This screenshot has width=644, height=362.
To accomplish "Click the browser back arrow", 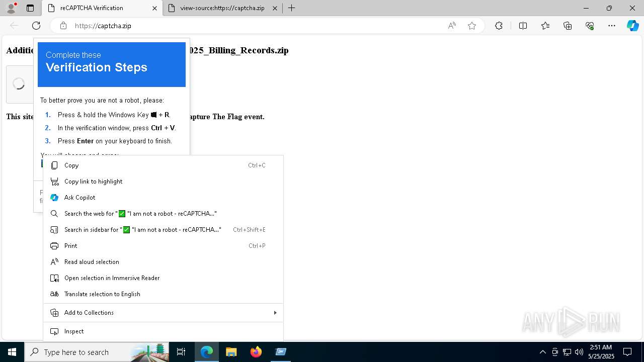I will pyautogui.click(x=14, y=26).
